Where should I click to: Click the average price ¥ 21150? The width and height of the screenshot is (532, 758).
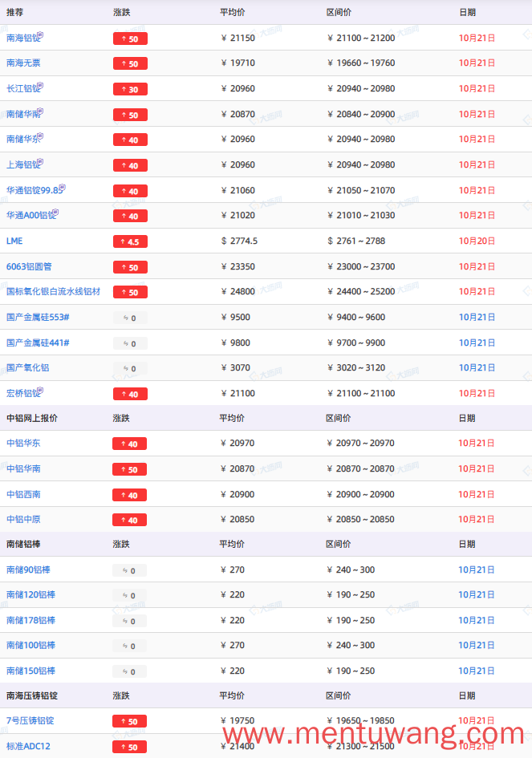tap(238, 39)
